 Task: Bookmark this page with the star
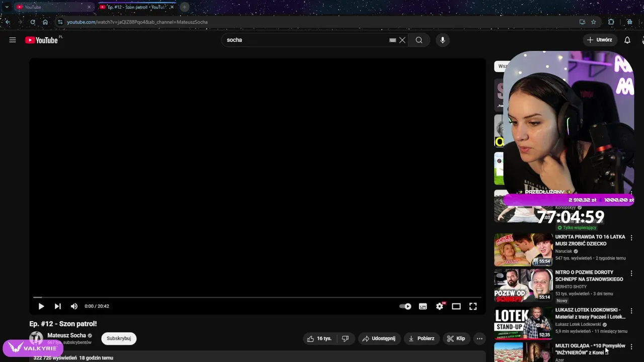coord(594,22)
